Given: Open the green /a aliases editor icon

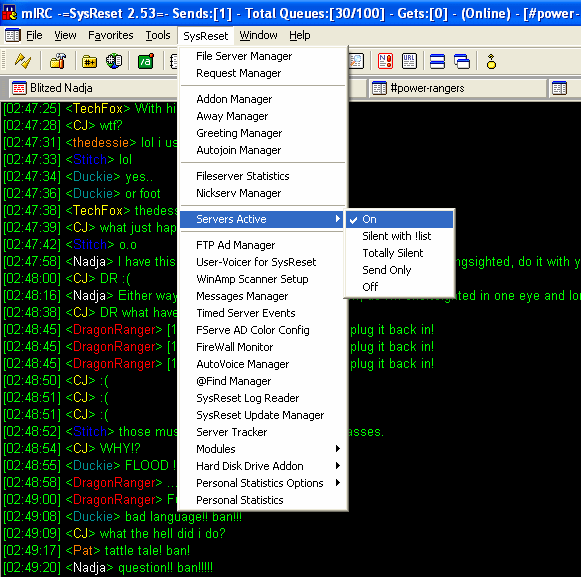Looking at the screenshot, I should coord(146,61).
